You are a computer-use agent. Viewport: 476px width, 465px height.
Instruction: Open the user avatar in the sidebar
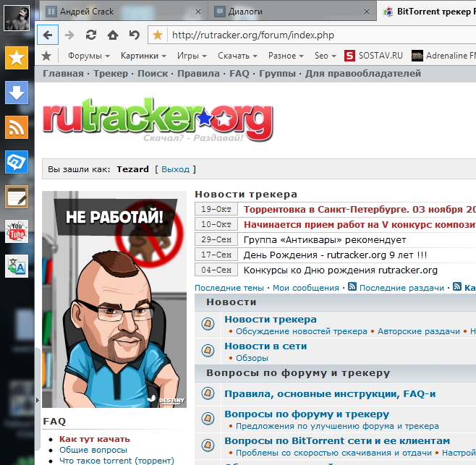click(x=17, y=18)
